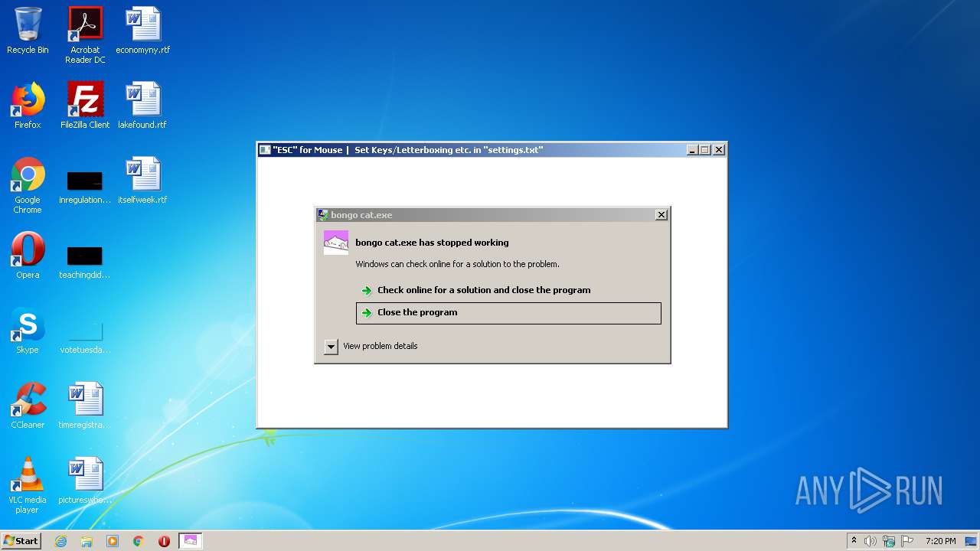Select the economyny.rtf file icon
The image size is (980, 551).
143,31
